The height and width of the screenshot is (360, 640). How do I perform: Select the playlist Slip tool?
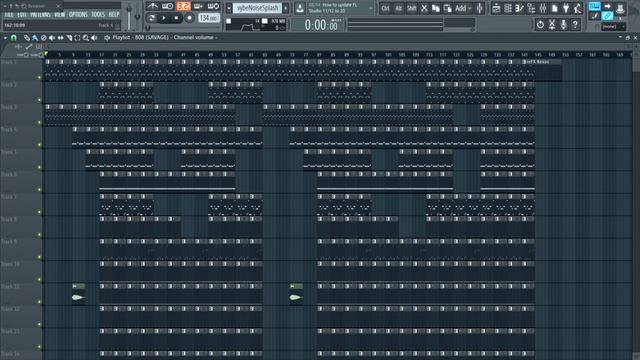pyautogui.click(x=60, y=38)
